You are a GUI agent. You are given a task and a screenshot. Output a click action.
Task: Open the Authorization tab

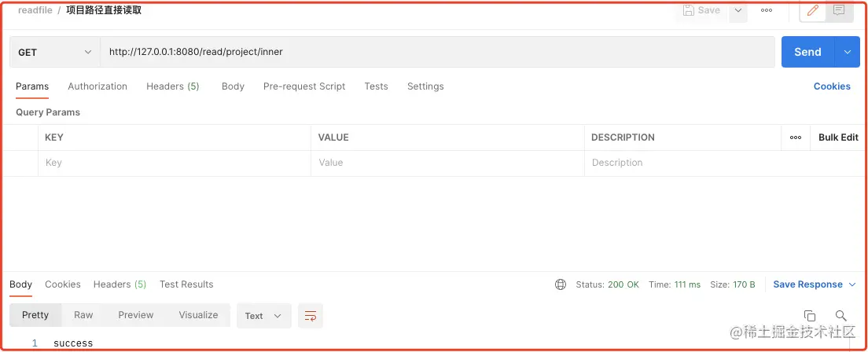click(97, 86)
